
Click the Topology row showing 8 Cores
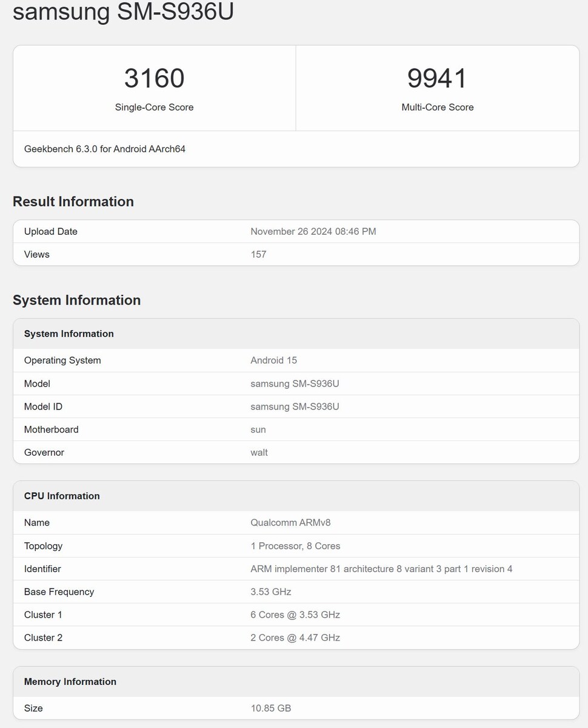click(x=296, y=545)
